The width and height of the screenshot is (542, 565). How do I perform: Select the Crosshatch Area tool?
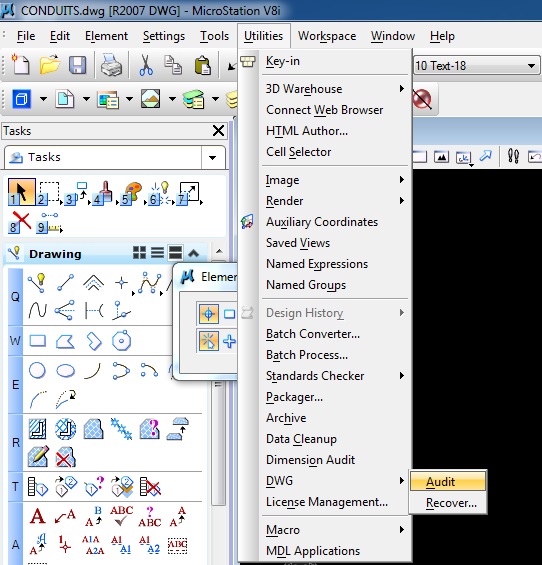(x=66, y=428)
